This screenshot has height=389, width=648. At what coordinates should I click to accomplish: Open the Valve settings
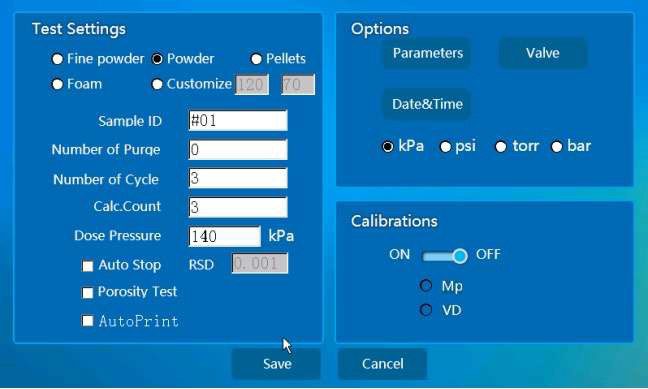click(543, 53)
